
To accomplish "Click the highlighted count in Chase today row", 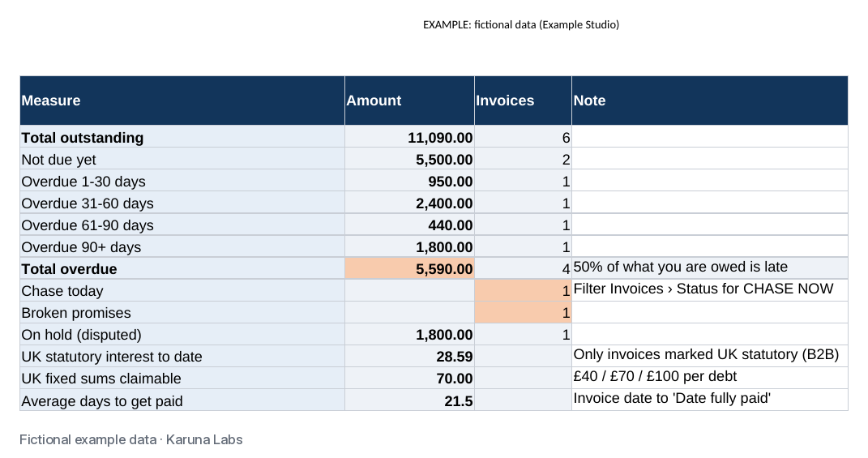I will point(523,290).
